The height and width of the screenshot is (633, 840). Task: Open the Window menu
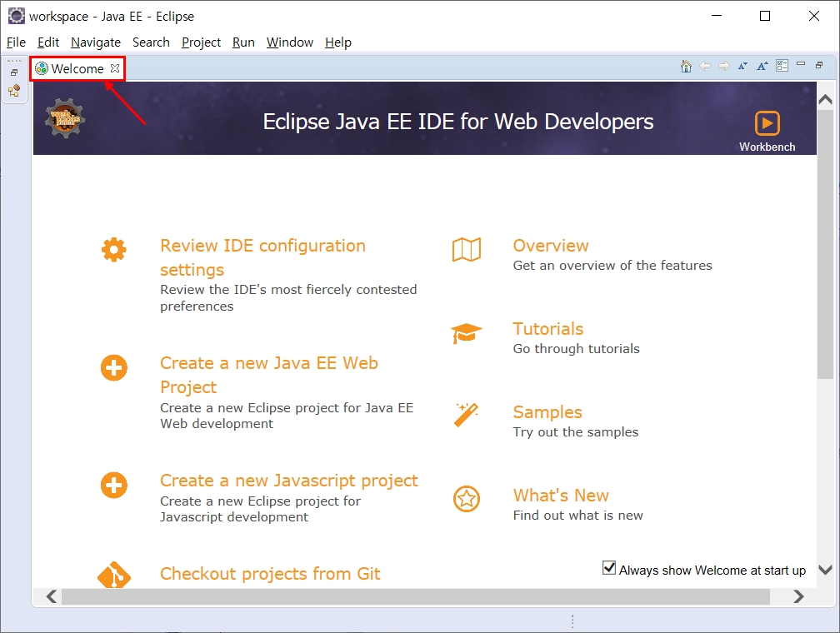290,42
